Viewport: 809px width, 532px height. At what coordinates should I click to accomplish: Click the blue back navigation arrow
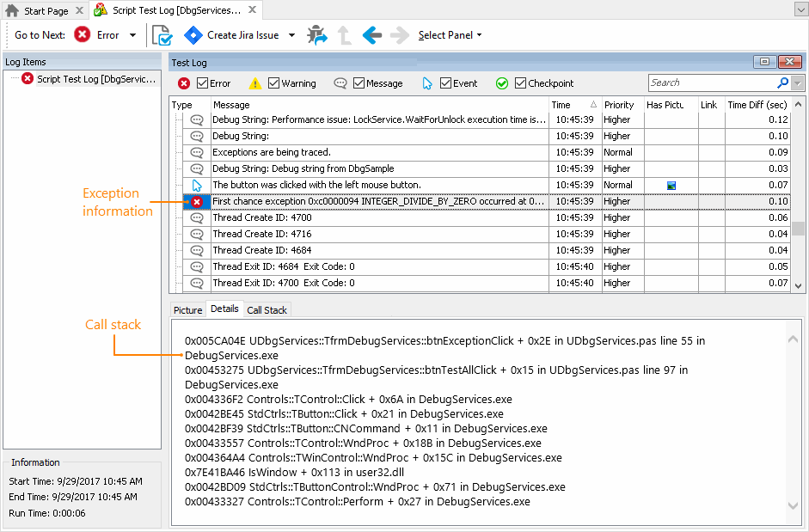(371, 35)
